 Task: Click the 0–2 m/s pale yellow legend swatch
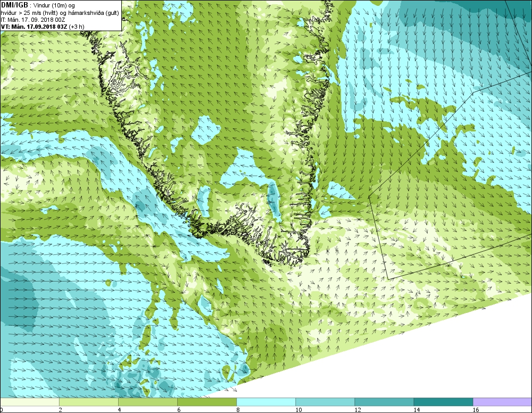[x=30, y=402]
